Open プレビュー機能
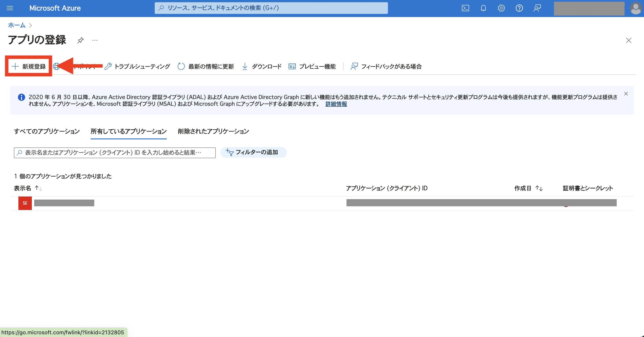The width and height of the screenshot is (644, 337). (x=312, y=67)
